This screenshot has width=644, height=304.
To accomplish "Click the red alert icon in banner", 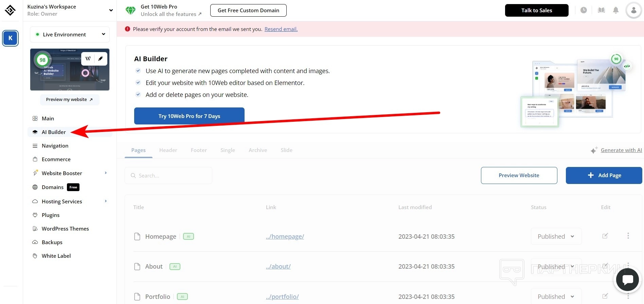I will pyautogui.click(x=127, y=29).
